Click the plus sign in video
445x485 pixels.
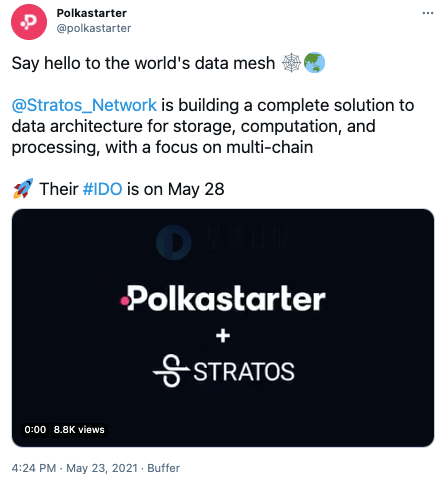point(223,335)
